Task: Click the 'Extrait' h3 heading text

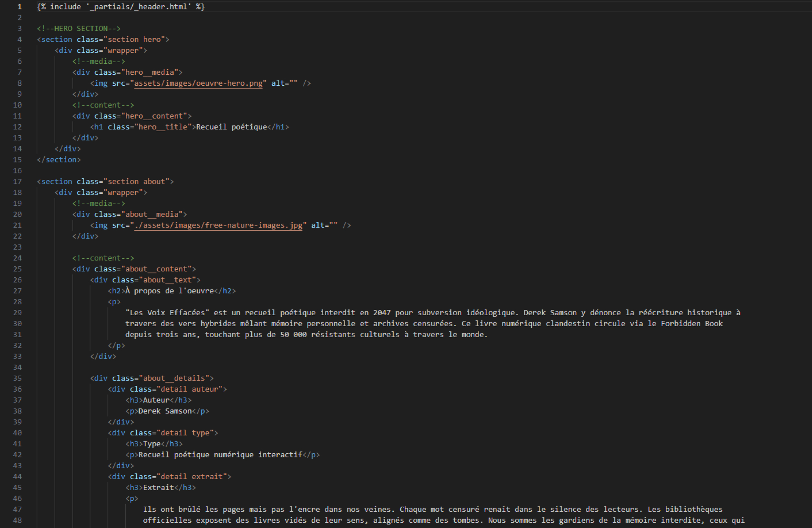Action: [158, 487]
